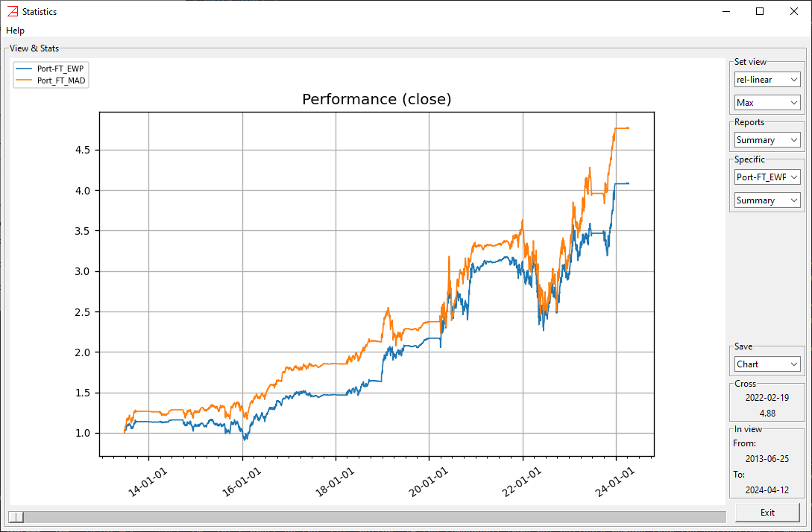Viewport: 812px width, 532px height.
Task: Click the 3.5 y-axis label
Action: 83,231
